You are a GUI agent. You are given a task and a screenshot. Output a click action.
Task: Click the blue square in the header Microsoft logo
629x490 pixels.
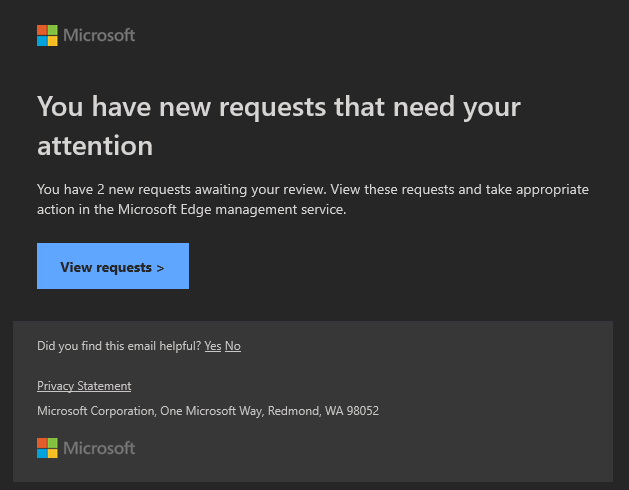42,41
